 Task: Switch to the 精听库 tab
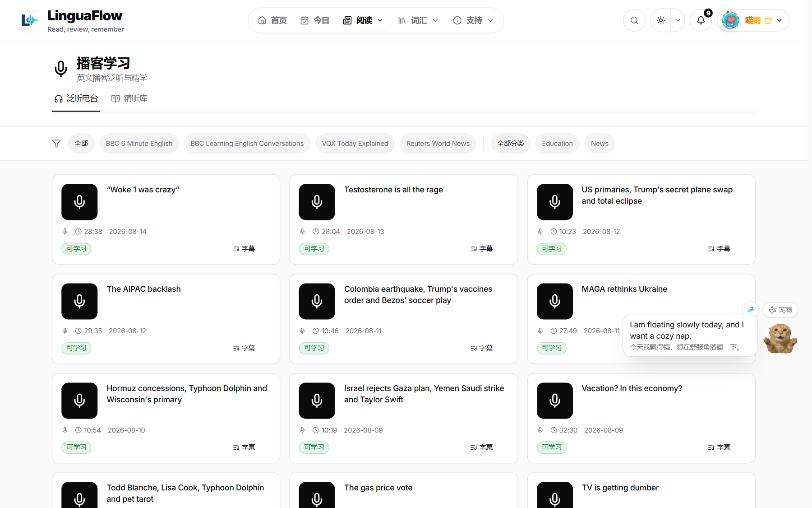pos(129,98)
